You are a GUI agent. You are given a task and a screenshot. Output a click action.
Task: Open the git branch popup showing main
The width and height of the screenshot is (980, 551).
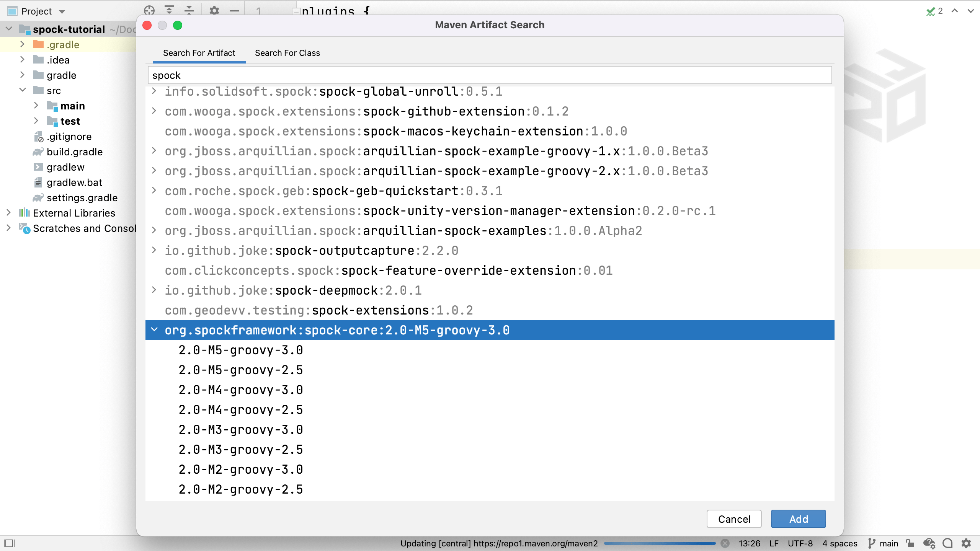point(884,543)
